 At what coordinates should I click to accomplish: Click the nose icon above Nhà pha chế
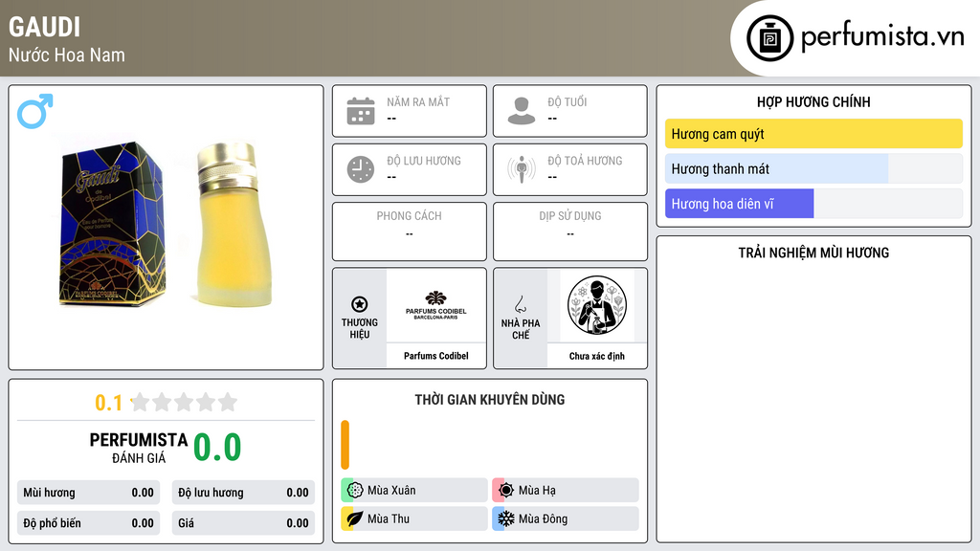[520, 304]
